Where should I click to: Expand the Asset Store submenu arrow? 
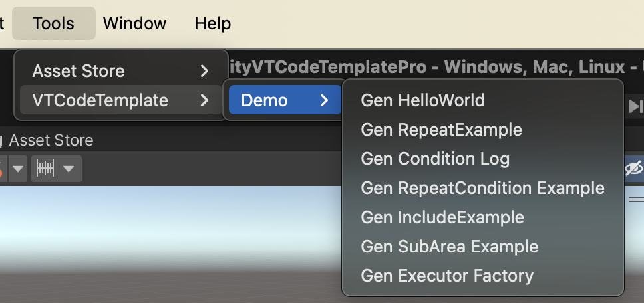(204, 71)
